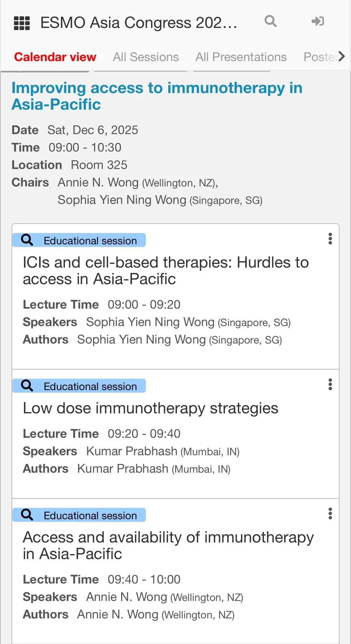Open three-dot menu for Access and availability lecture

point(330,513)
